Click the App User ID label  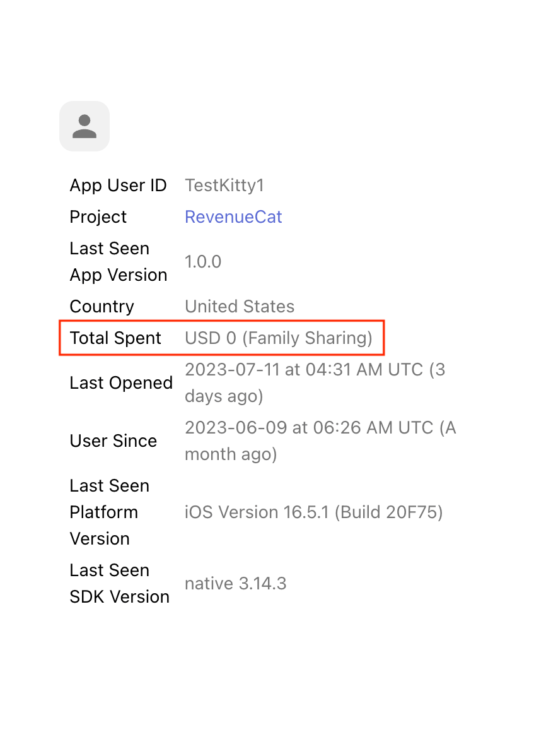tap(118, 186)
